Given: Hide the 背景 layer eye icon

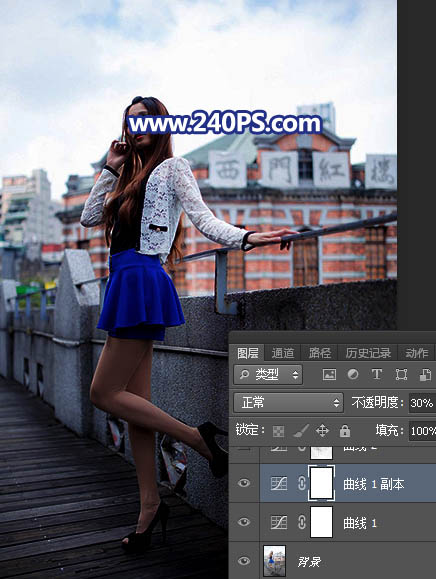Looking at the screenshot, I should [x=244, y=561].
